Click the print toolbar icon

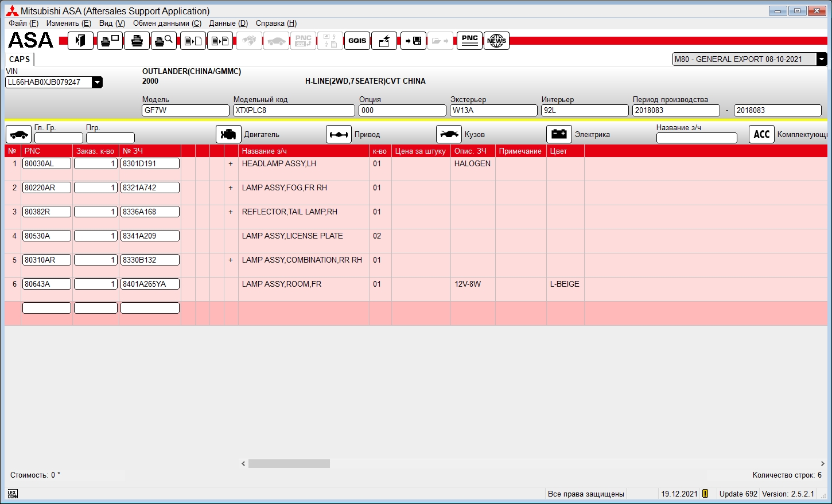pyautogui.click(x=137, y=41)
